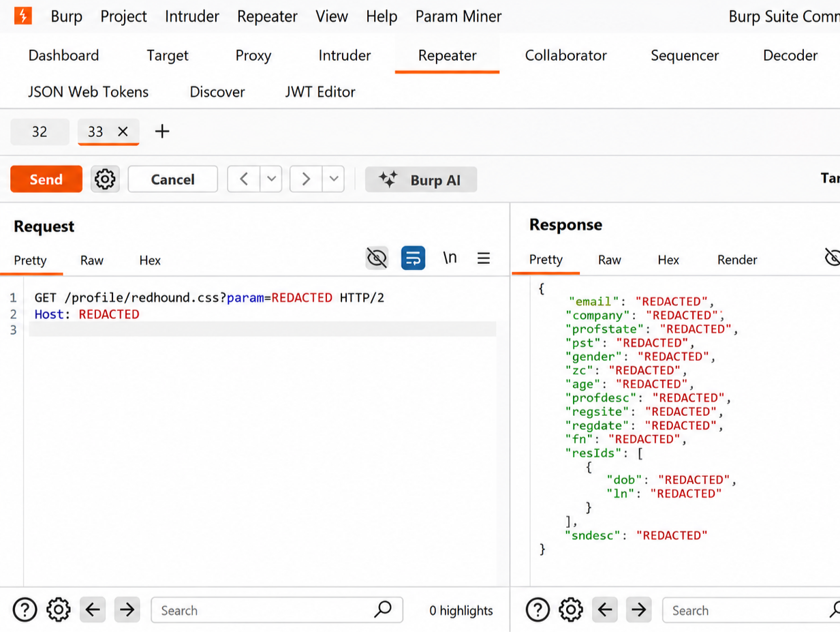Toggle Response panel hidden characters eye icon
The height and width of the screenshot is (632, 840).
(833, 258)
